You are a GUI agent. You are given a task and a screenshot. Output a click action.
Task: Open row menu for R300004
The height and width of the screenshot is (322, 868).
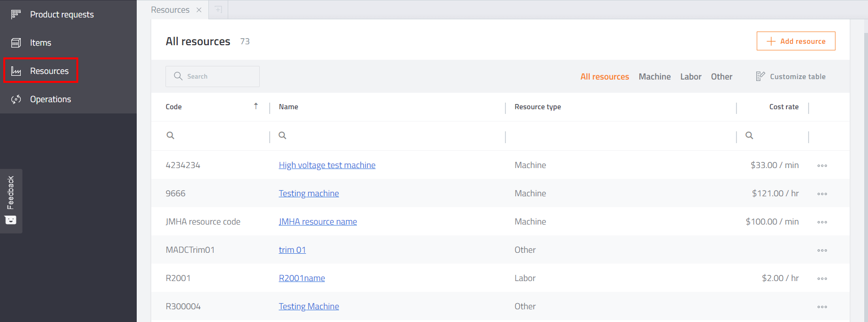[x=822, y=307]
